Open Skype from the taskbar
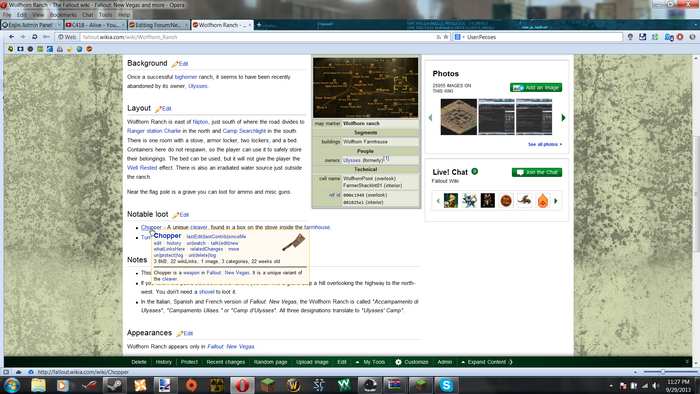 [446, 385]
